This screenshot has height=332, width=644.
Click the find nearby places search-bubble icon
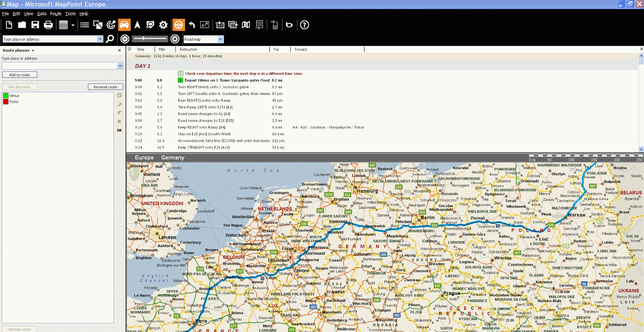point(150,25)
